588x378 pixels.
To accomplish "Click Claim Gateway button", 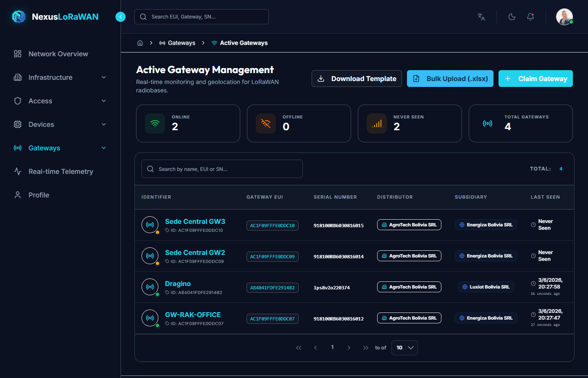I will click(535, 79).
